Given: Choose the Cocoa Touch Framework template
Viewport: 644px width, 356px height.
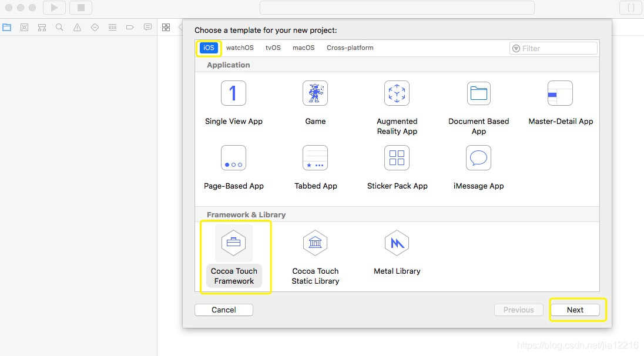Looking at the screenshot, I should pyautogui.click(x=234, y=256).
